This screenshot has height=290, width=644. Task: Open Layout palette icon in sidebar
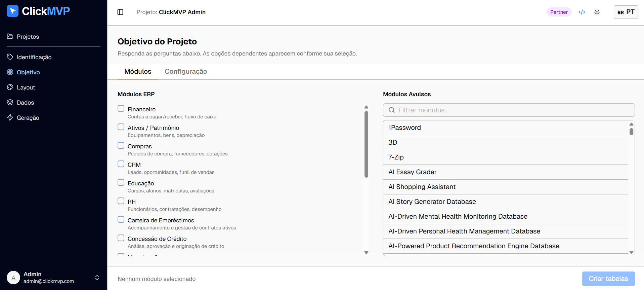point(10,87)
